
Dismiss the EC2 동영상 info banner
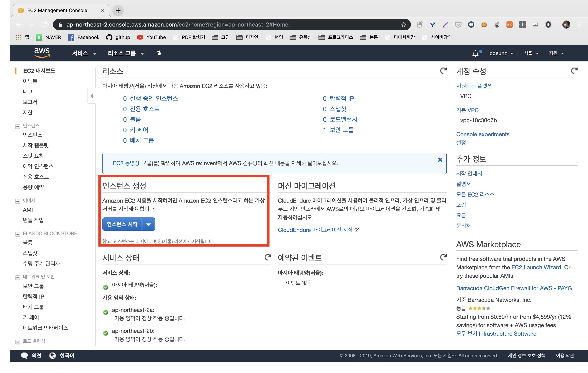coord(440,160)
